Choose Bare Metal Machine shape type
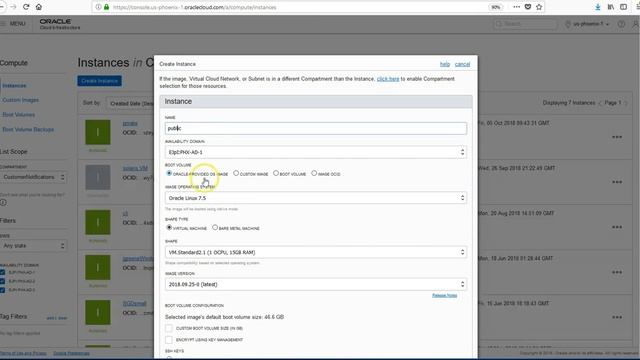Viewport: 640px width, 360px height. (215, 228)
